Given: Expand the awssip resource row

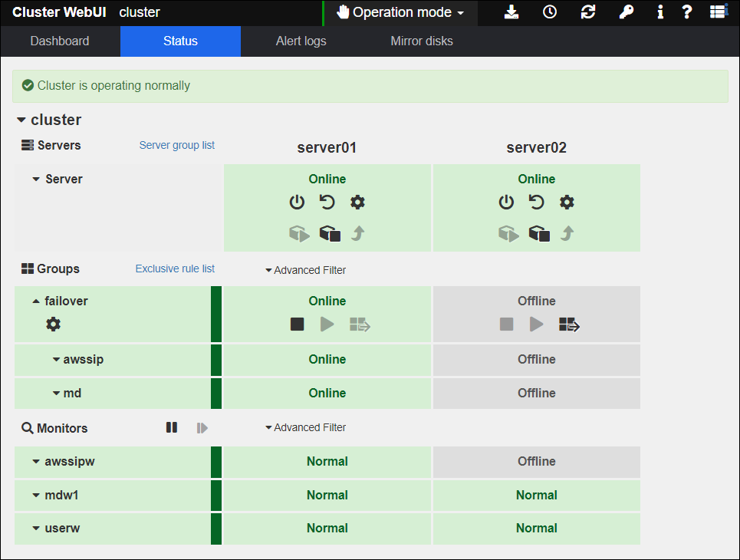Looking at the screenshot, I should tap(56, 359).
